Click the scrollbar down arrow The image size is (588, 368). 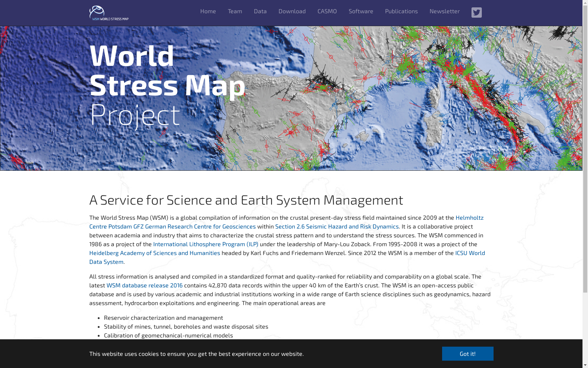click(x=585, y=365)
